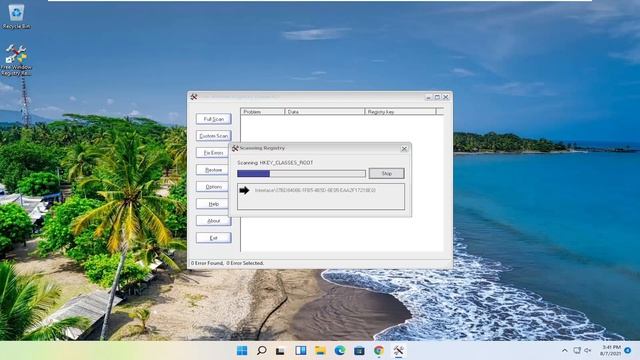Image resolution: width=640 pixels, height=360 pixels.
Task: Click the Restore button
Action: tap(213, 170)
